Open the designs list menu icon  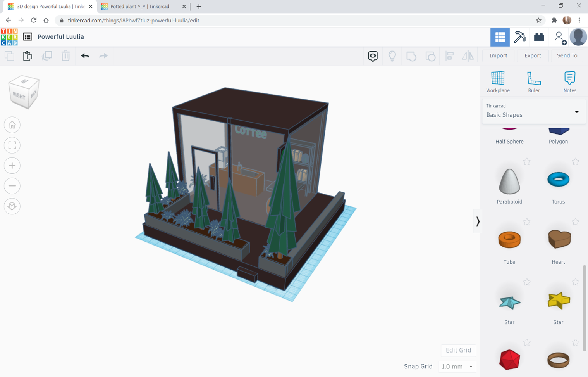[28, 36]
